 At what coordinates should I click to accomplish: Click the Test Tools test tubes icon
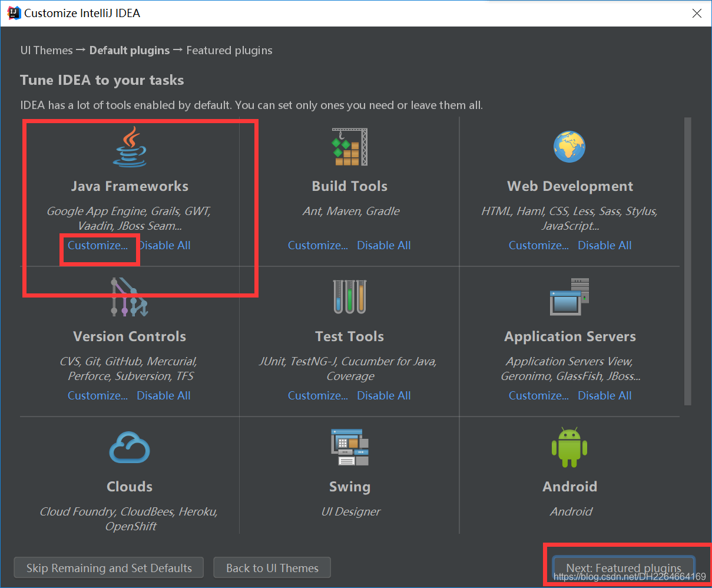pos(349,296)
